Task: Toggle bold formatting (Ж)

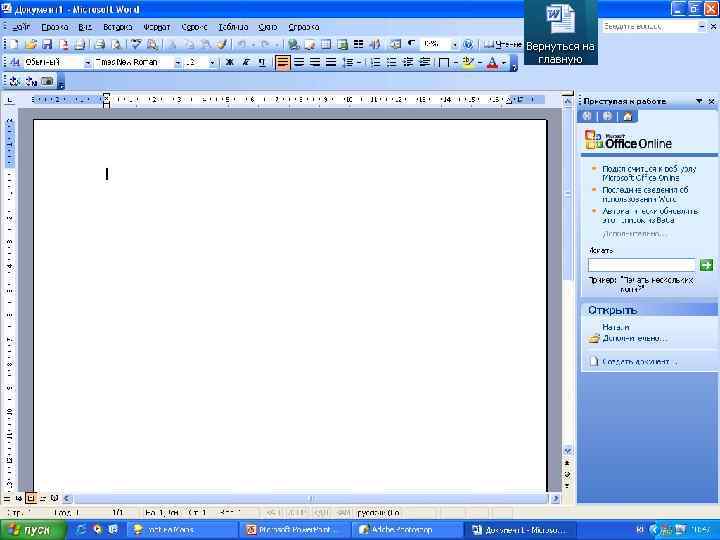Action: click(230, 62)
